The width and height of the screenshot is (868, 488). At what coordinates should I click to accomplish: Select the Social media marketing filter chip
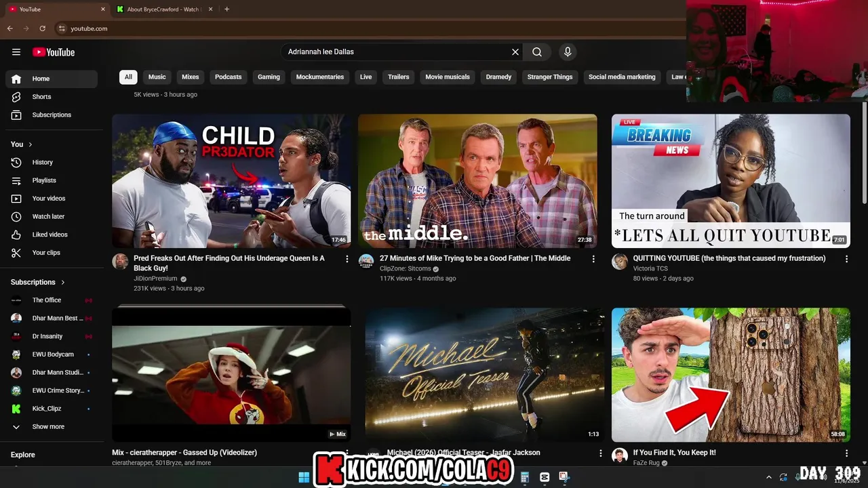(622, 77)
